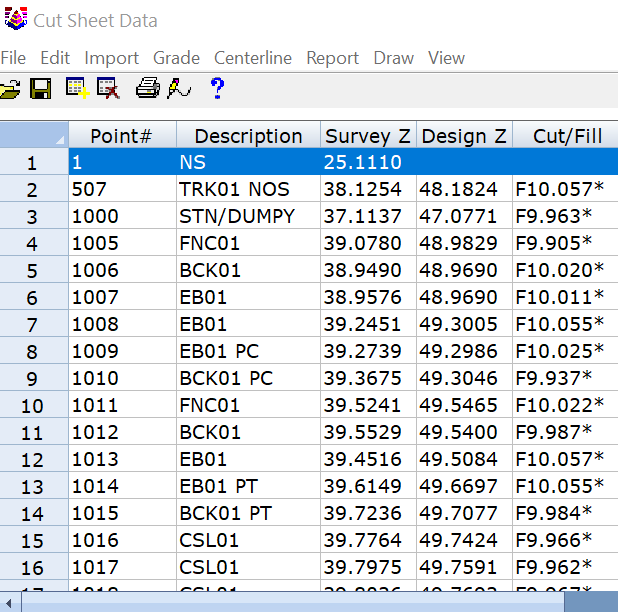
Task: Click the EB01 PT description cell
Action: pyautogui.click(x=248, y=486)
